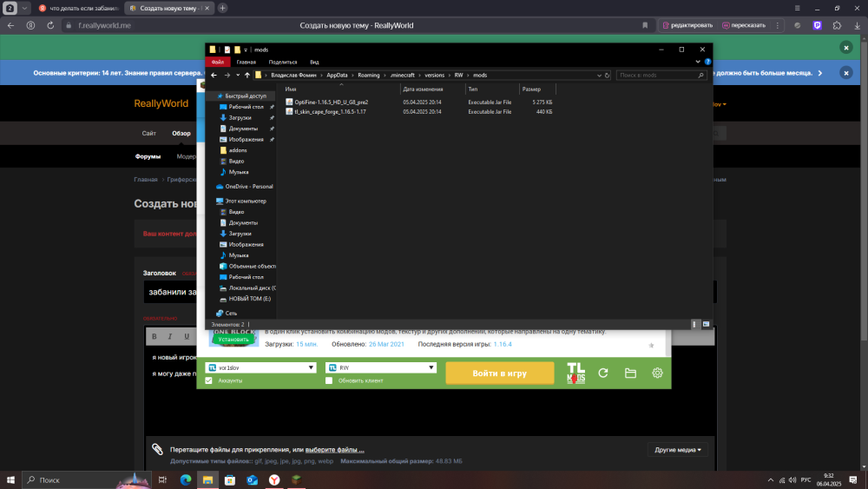Click the пересказать button in browser toolbar

pos(744,25)
